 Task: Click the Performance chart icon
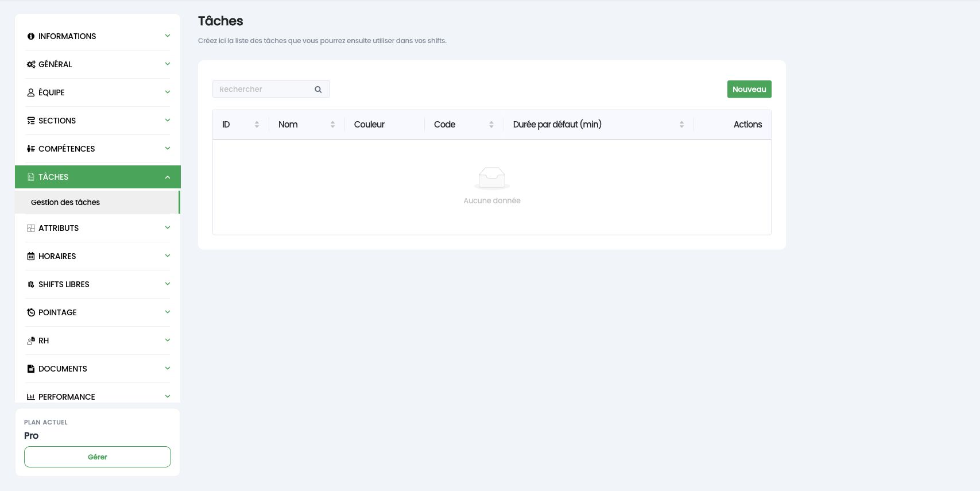(31, 397)
